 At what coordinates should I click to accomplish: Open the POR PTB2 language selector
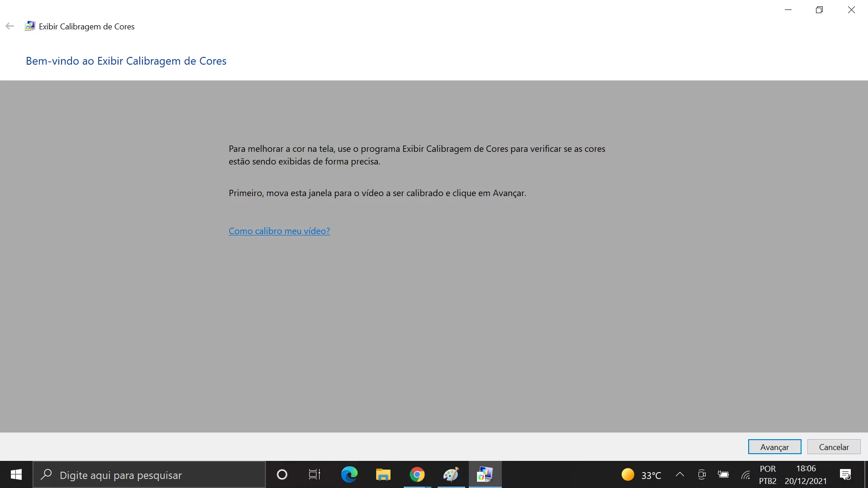pos(768,475)
